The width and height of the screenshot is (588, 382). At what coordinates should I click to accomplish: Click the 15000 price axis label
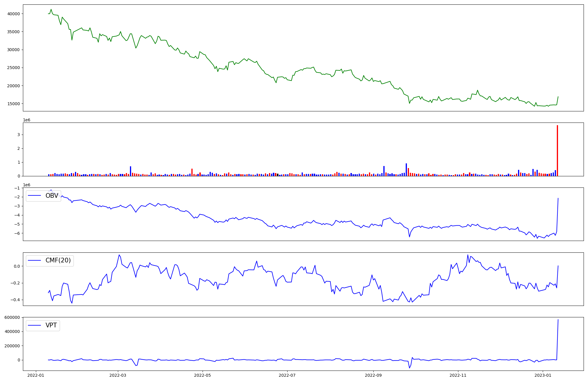coord(13,104)
